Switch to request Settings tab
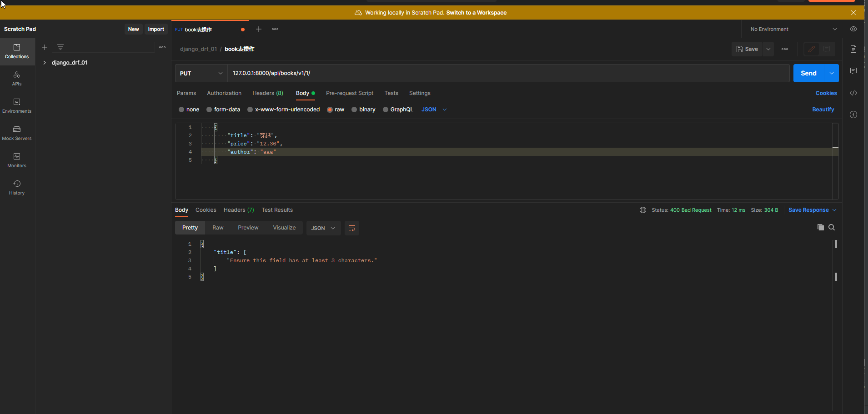 (x=420, y=93)
